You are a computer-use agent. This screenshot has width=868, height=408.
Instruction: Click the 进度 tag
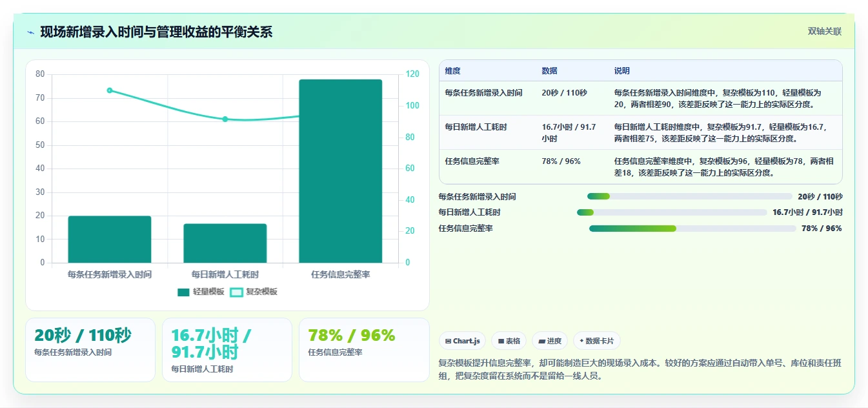point(550,341)
